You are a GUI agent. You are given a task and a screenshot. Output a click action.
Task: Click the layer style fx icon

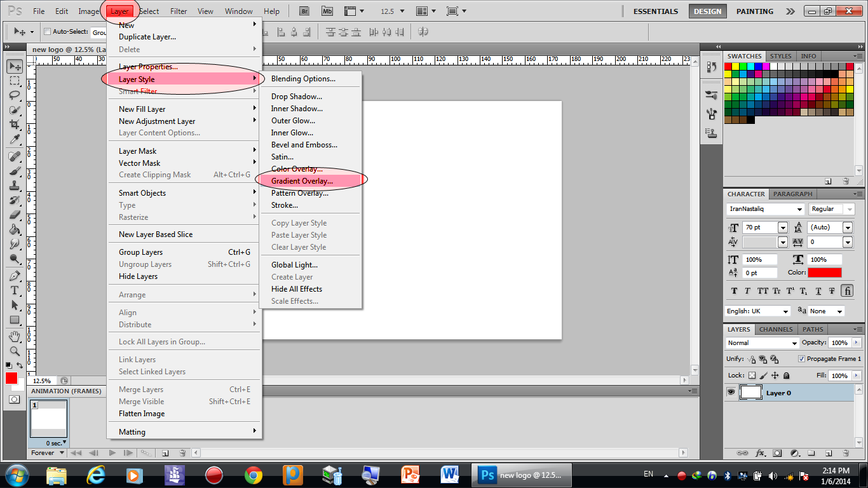click(x=760, y=453)
